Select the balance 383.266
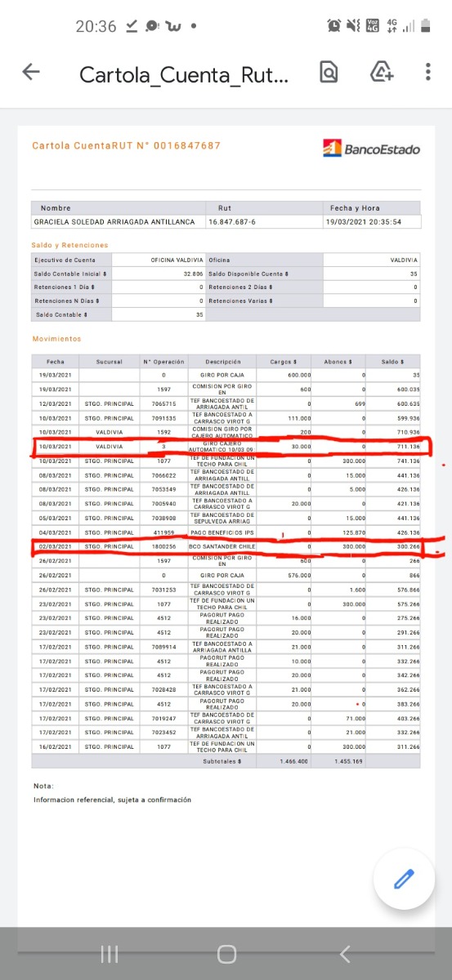The height and width of the screenshot is (980, 452). coord(408,704)
